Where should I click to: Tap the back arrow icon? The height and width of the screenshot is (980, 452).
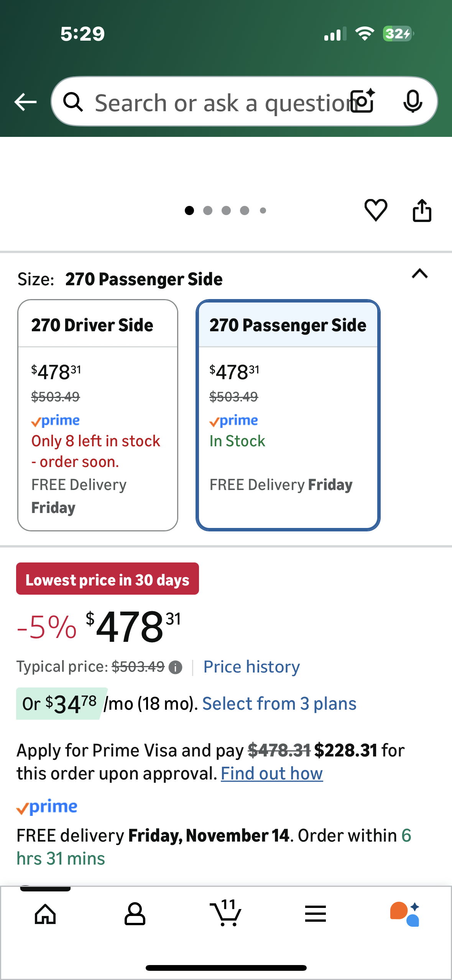tap(26, 102)
